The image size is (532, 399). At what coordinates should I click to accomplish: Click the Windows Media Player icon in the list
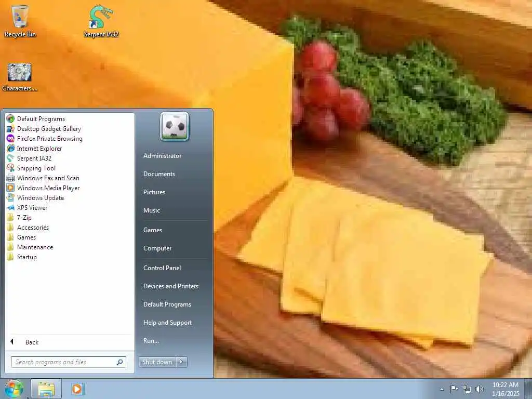point(10,188)
